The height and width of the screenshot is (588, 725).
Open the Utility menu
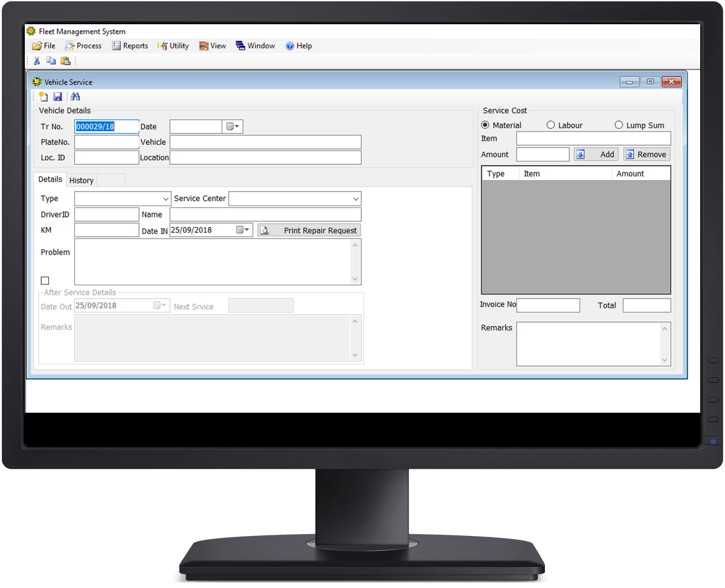pyautogui.click(x=173, y=46)
